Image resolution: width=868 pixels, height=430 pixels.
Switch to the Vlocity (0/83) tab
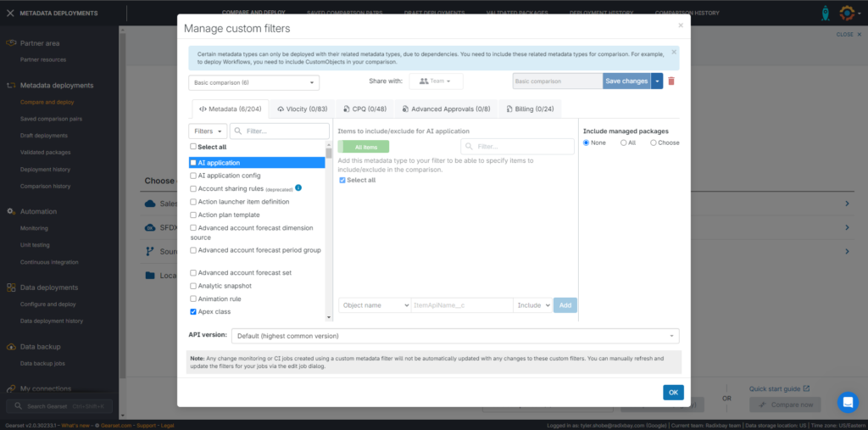[x=303, y=109]
